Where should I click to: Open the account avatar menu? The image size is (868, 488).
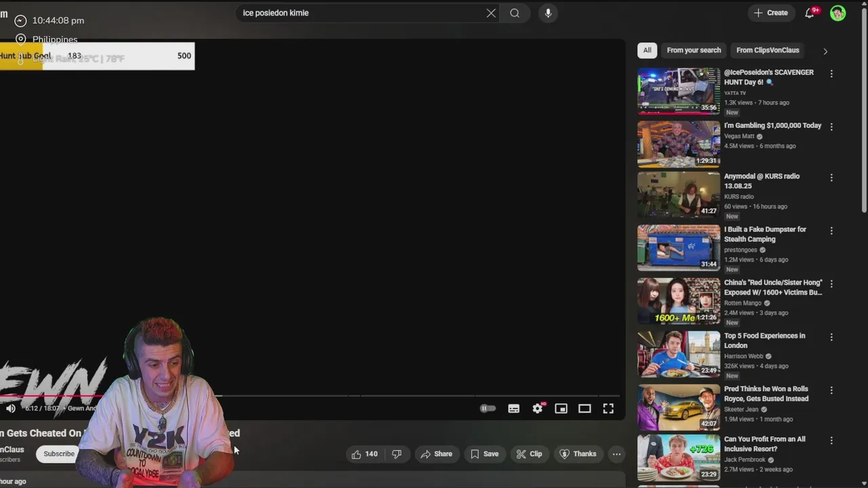838,13
